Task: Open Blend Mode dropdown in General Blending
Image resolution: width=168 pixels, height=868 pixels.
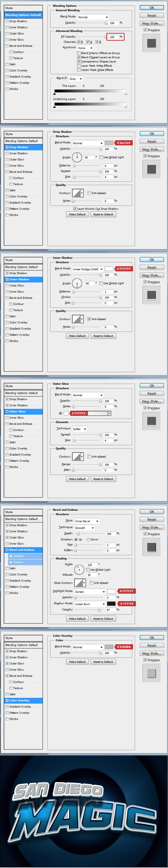Action: coord(93,17)
